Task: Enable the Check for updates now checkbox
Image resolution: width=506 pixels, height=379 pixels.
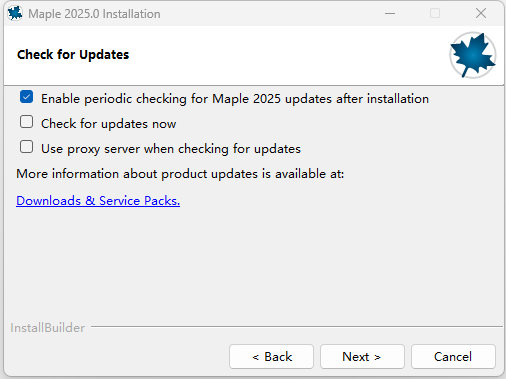Action: click(x=26, y=122)
